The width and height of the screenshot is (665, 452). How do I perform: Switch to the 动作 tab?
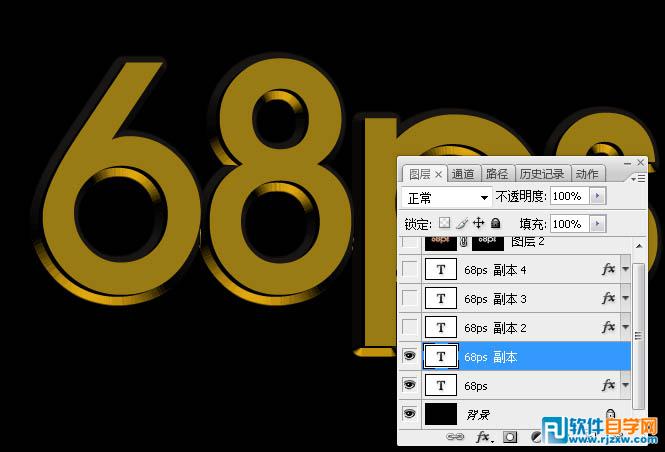tap(587, 174)
